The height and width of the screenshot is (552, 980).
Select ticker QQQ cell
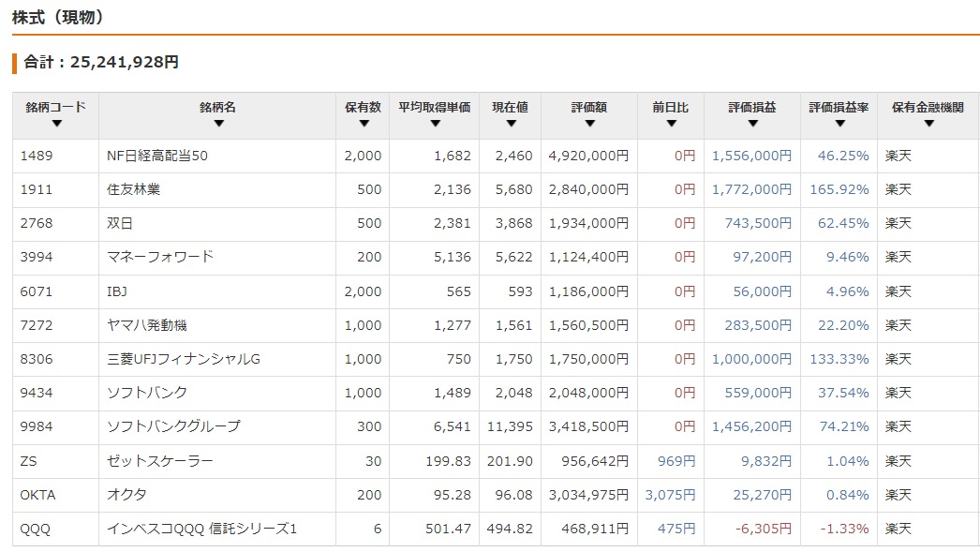click(55, 529)
